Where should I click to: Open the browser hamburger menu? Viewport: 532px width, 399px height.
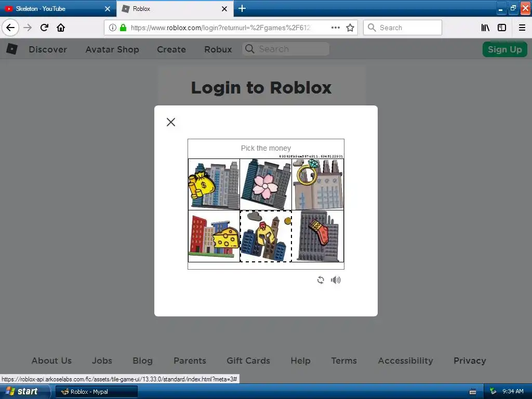[522, 28]
